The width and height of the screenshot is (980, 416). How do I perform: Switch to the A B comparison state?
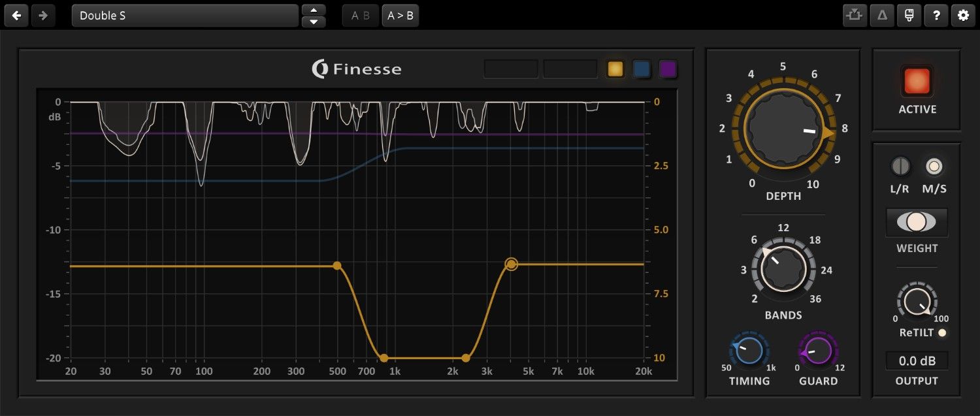pos(360,16)
